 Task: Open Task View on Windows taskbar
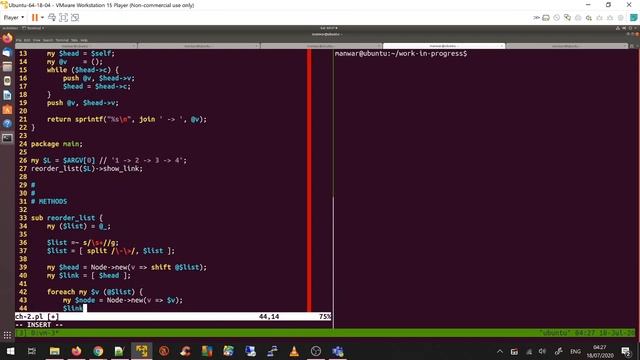tap(32, 351)
